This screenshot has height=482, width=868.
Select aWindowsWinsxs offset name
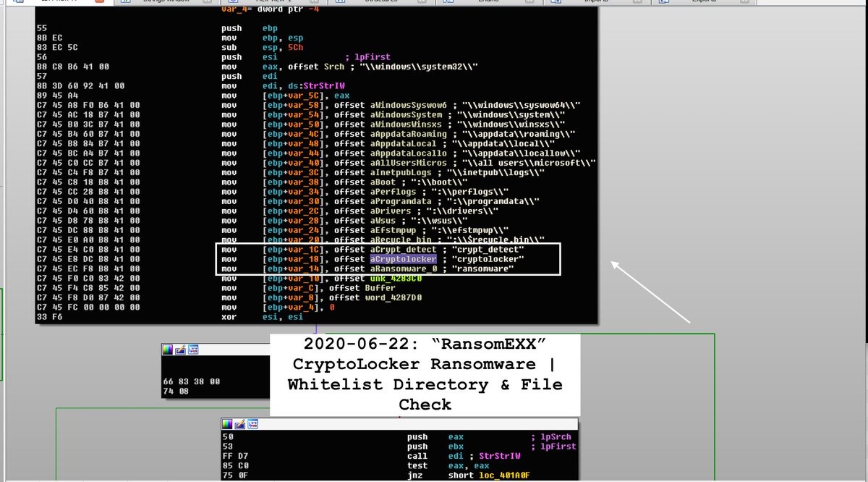406,124
